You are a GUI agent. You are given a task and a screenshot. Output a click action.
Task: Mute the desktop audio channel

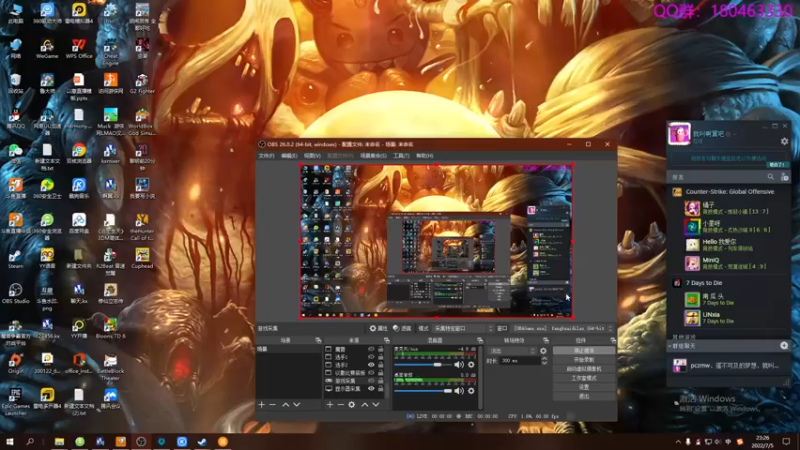pyautogui.click(x=459, y=391)
